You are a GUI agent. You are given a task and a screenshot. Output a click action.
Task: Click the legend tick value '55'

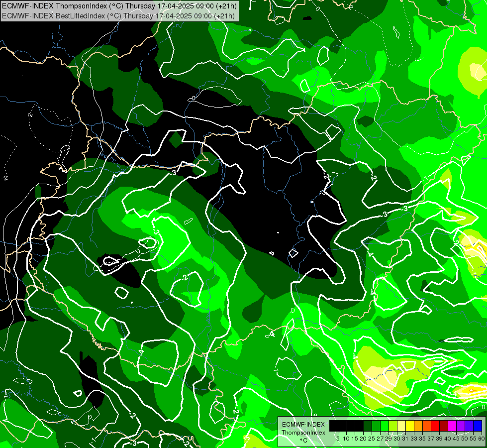coord(474,439)
